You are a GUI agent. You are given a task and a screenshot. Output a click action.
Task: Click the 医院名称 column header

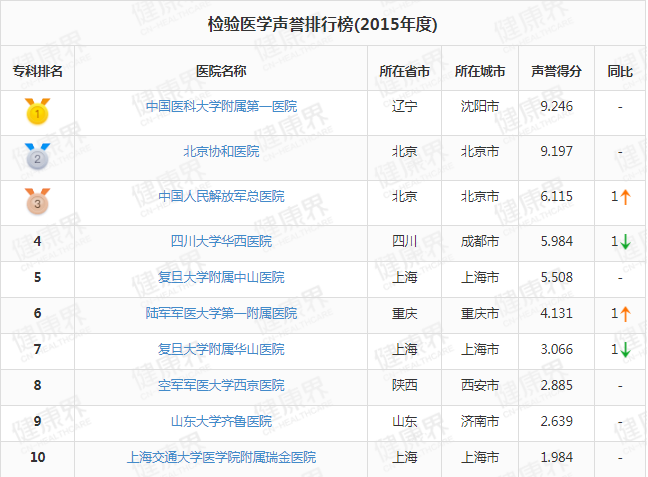coord(221,71)
